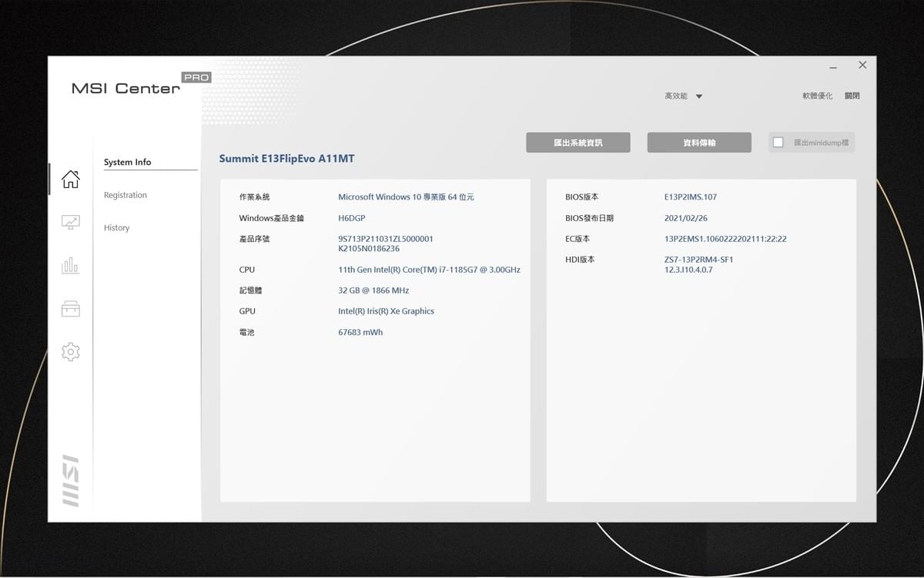Click the 電池 label
This screenshot has height=578, width=924.
coord(246,332)
